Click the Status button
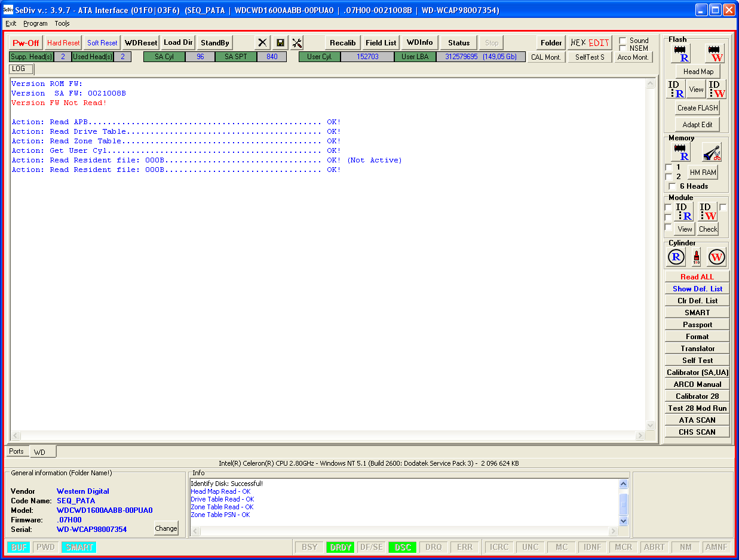This screenshot has height=560, width=739. pyautogui.click(x=459, y=43)
